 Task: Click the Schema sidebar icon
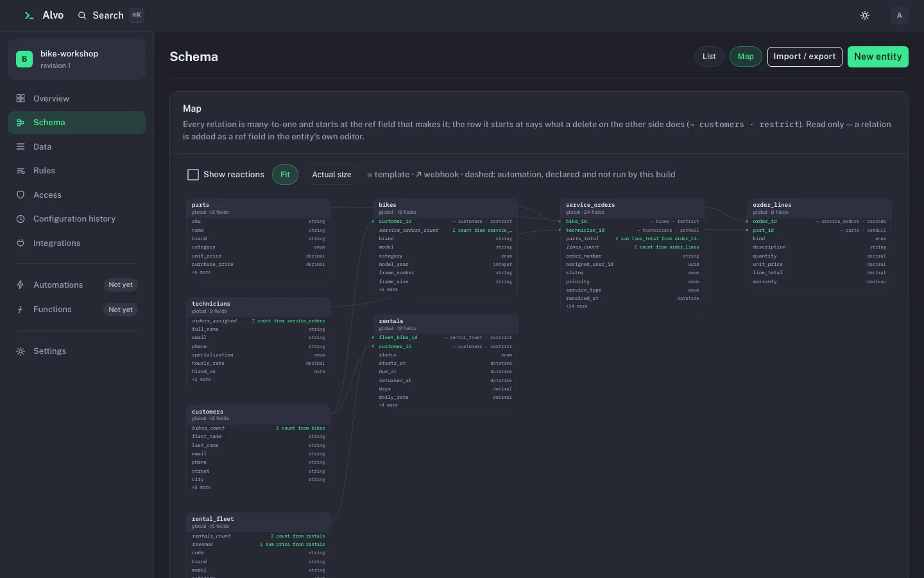click(x=21, y=123)
